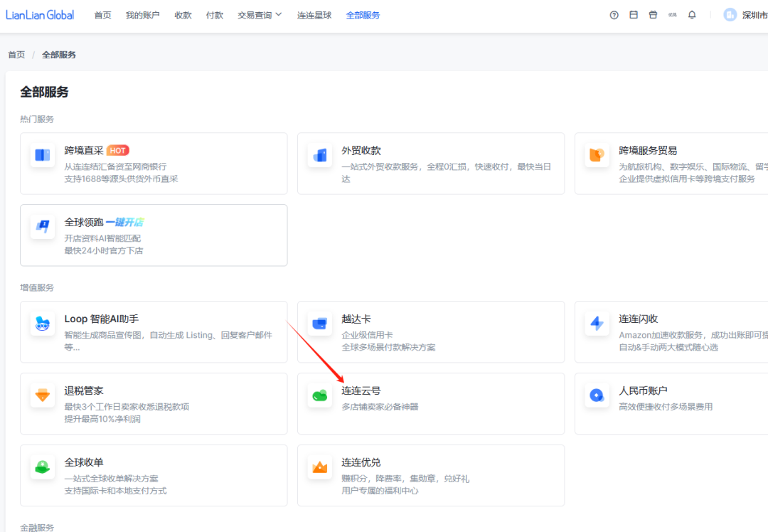Image resolution: width=768 pixels, height=532 pixels.
Task: Open the gift box icon in the header
Action: click(653, 15)
